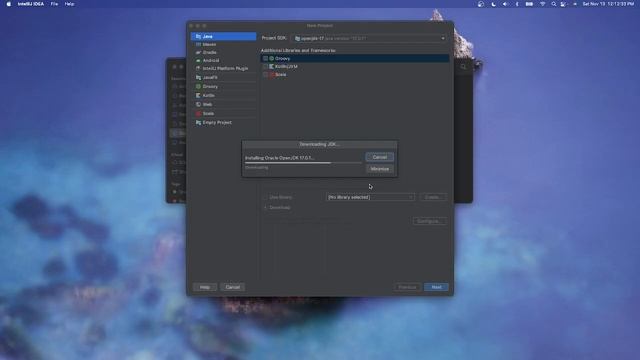Click the Maven icon in project list
Viewport: 640px width, 360px height.
coord(198,44)
